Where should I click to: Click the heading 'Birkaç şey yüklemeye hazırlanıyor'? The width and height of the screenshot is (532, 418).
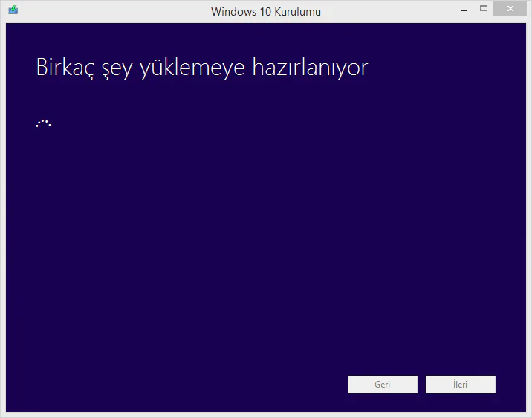point(202,68)
